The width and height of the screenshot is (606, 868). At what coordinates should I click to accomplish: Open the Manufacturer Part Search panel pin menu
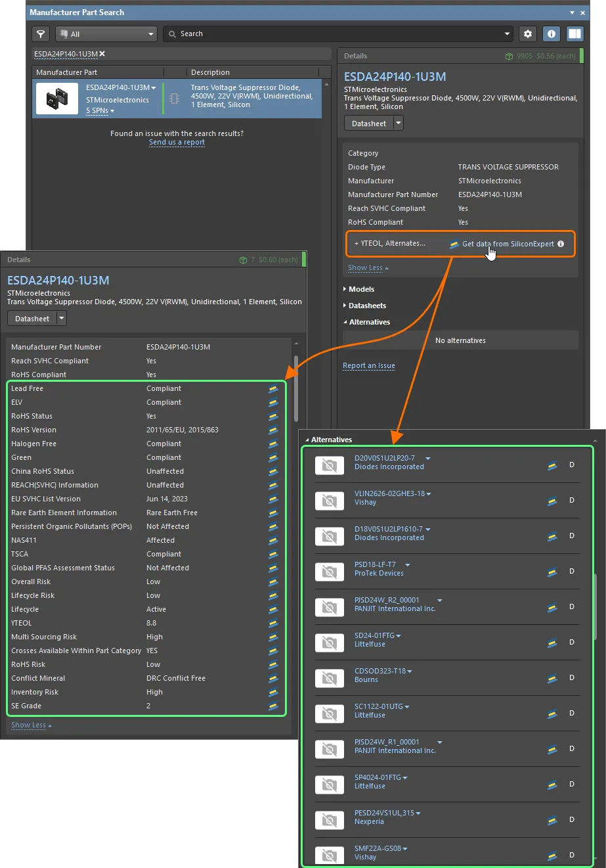coord(571,12)
